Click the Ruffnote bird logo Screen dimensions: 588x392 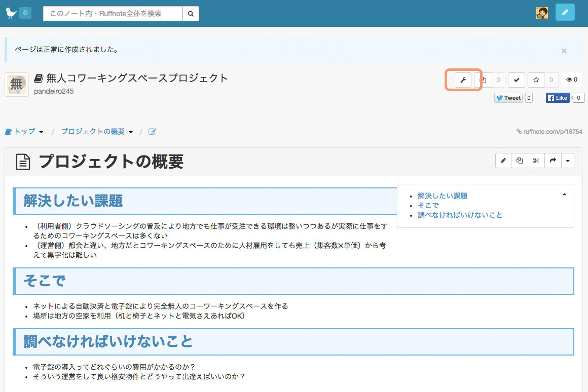(x=11, y=13)
